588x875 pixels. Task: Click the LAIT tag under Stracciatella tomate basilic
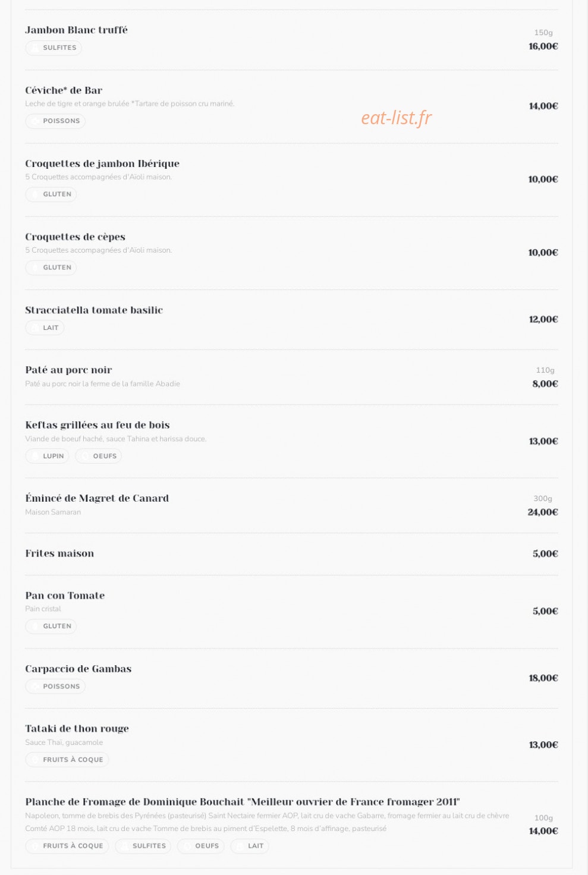click(45, 328)
